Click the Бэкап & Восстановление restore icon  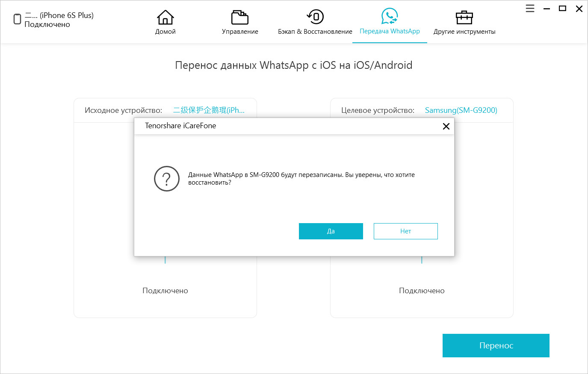click(315, 17)
